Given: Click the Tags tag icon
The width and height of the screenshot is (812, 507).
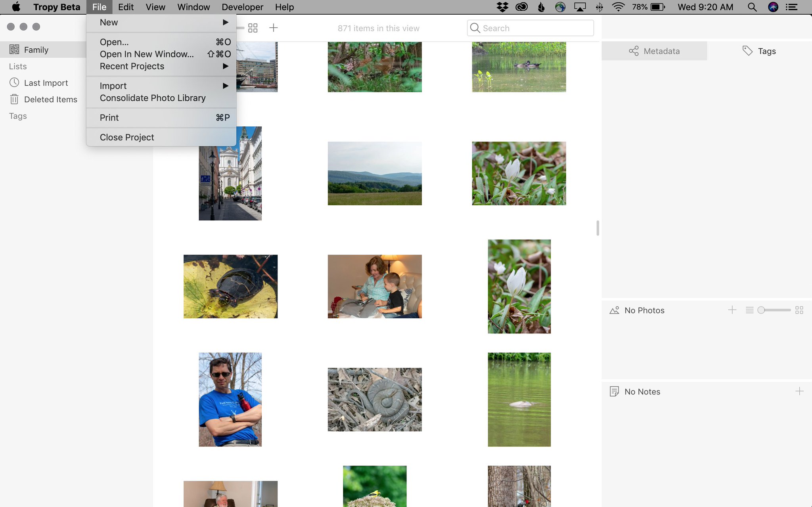Looking at the screenshot, I should (x=747, y=51).
